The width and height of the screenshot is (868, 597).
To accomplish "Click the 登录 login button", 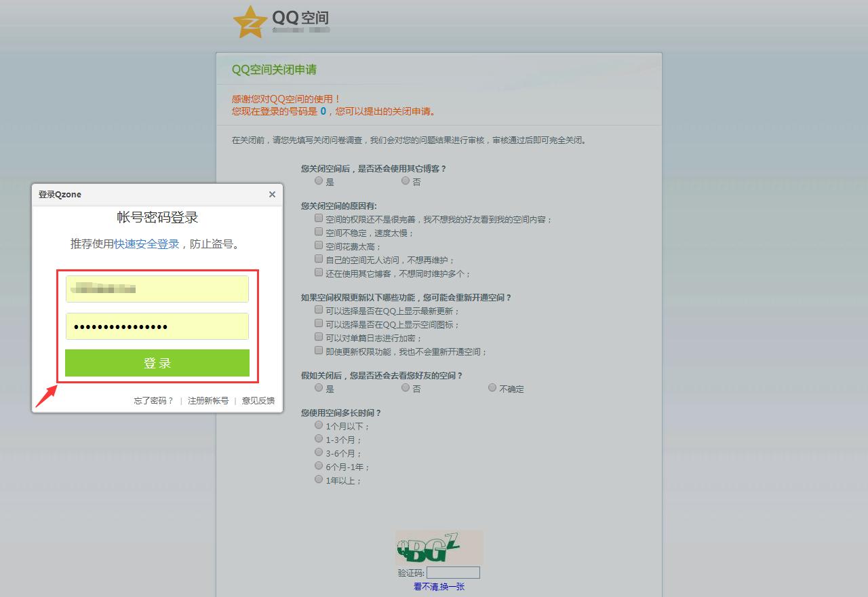I will pyautogui.click(x=157, y=364).
